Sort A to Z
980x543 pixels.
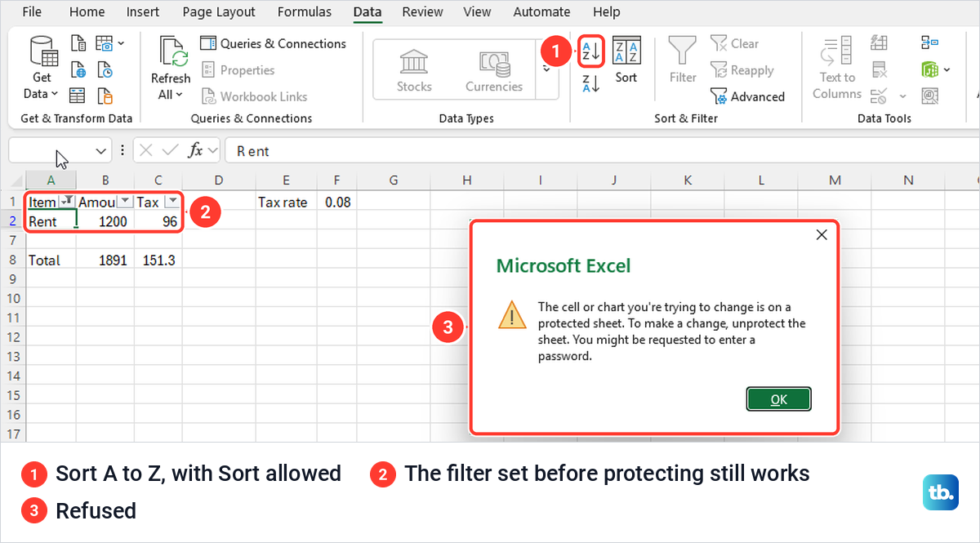(x=591, y=51)
